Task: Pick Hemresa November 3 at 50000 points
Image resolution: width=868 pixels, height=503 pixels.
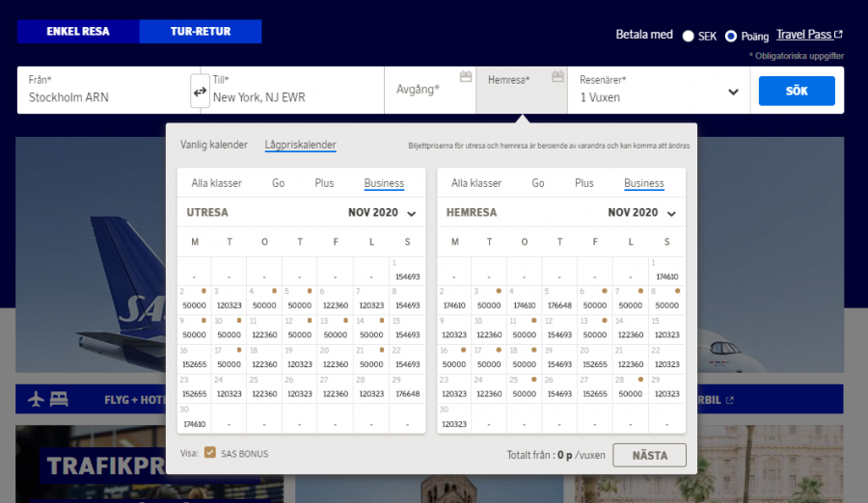Action: [489, 300]
